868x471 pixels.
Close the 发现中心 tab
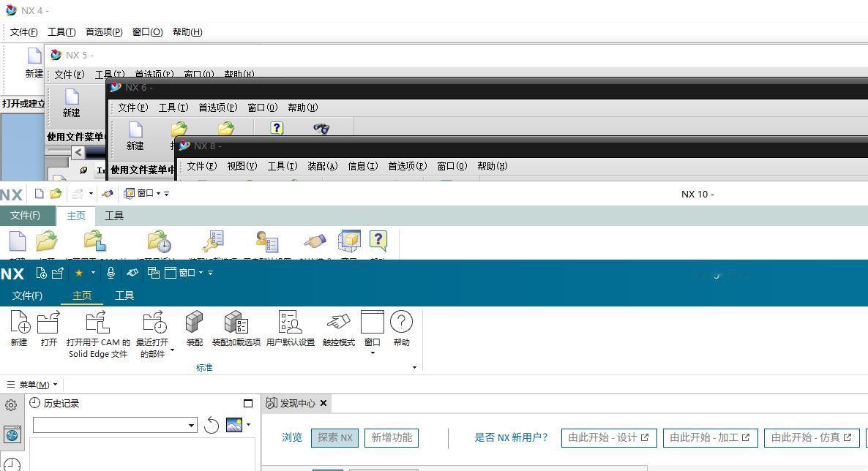[x=323, y=404]
